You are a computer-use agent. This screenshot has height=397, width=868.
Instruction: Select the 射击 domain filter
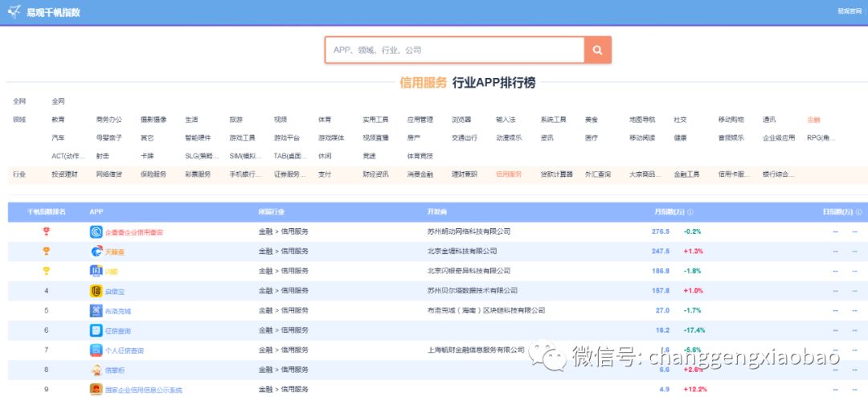click(102, 156)
